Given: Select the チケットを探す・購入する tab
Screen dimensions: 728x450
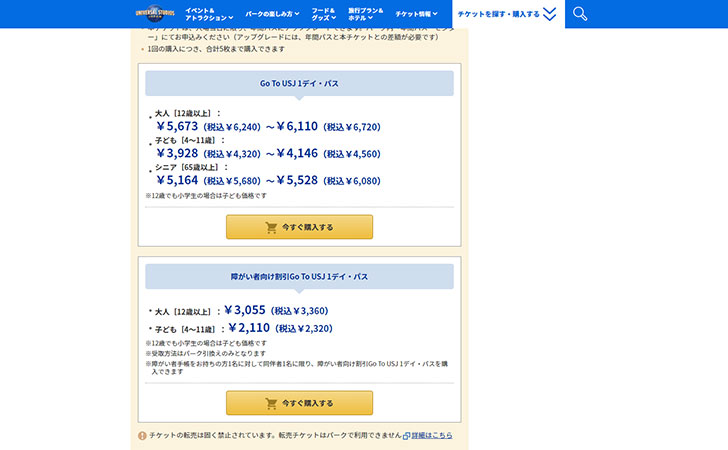Looking at the screenshot, I should click(508, 14).
